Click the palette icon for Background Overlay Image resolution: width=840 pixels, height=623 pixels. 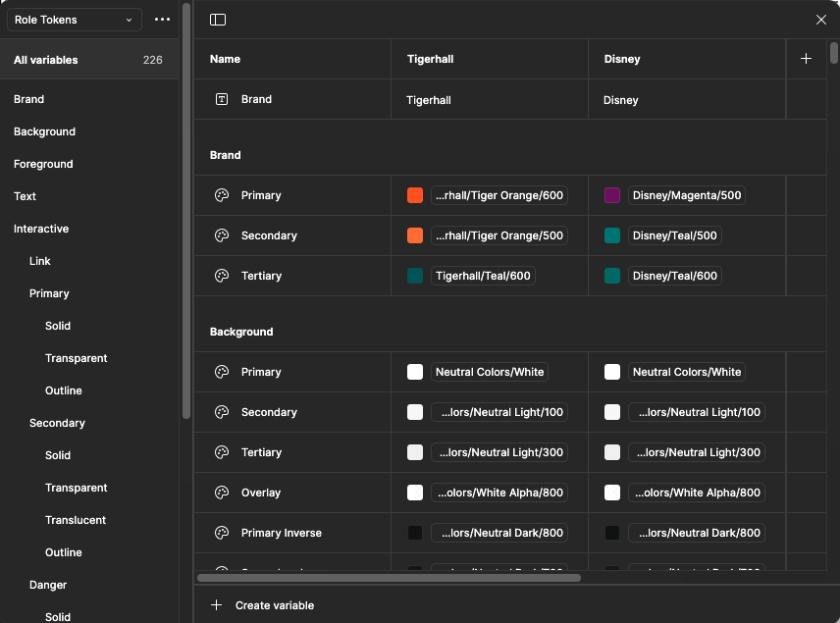click(222, 493)
